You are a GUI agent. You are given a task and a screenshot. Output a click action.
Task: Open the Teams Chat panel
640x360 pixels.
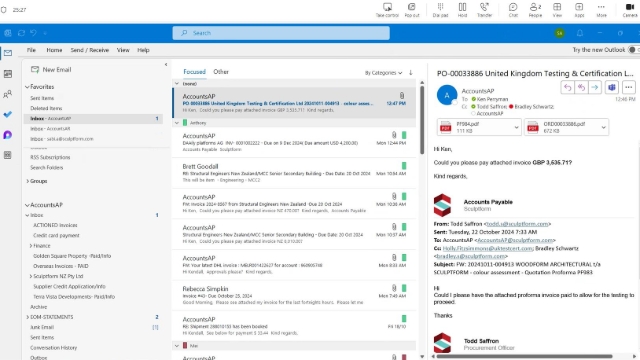pos(513,7)
